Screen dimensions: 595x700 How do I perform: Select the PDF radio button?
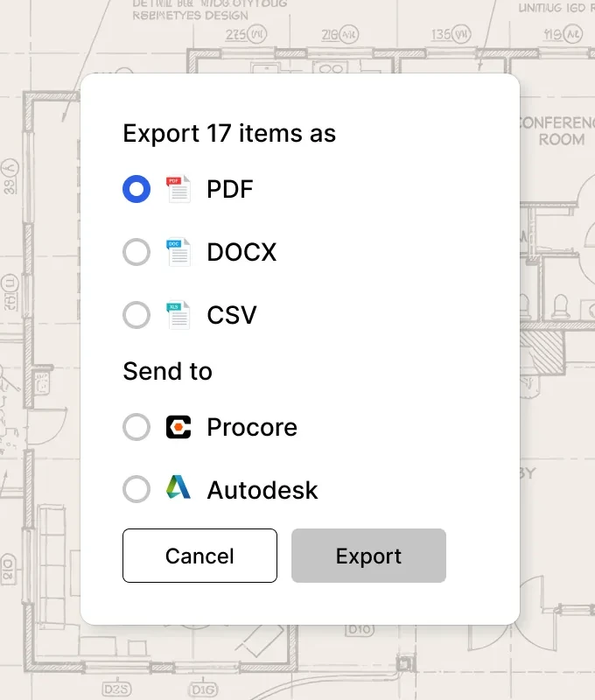[136, 189]
